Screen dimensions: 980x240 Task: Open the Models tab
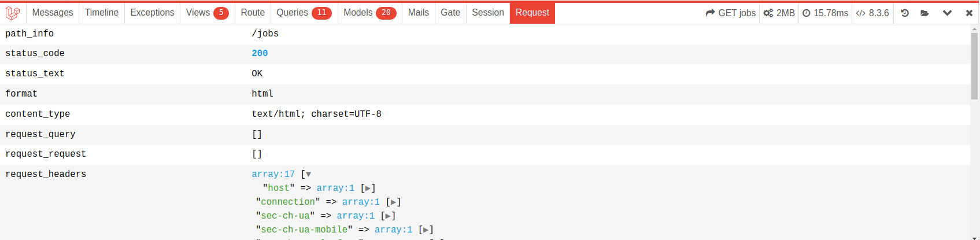(369, 13)
